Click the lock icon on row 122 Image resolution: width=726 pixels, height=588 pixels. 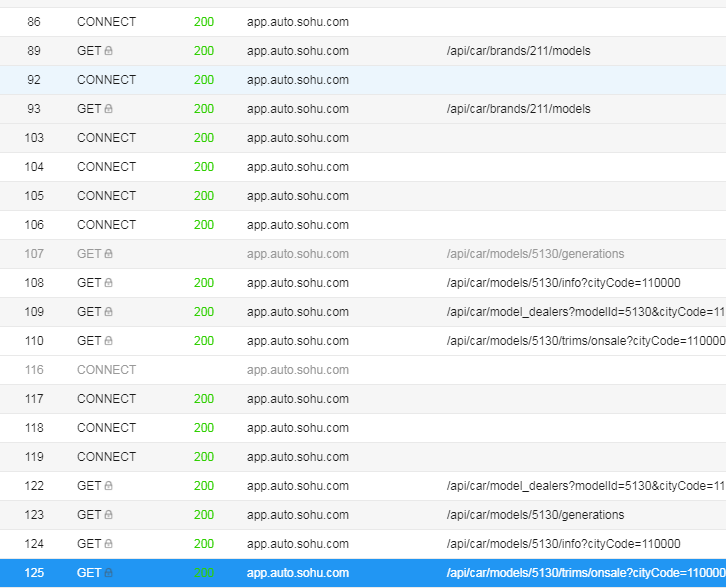[108, 485]
